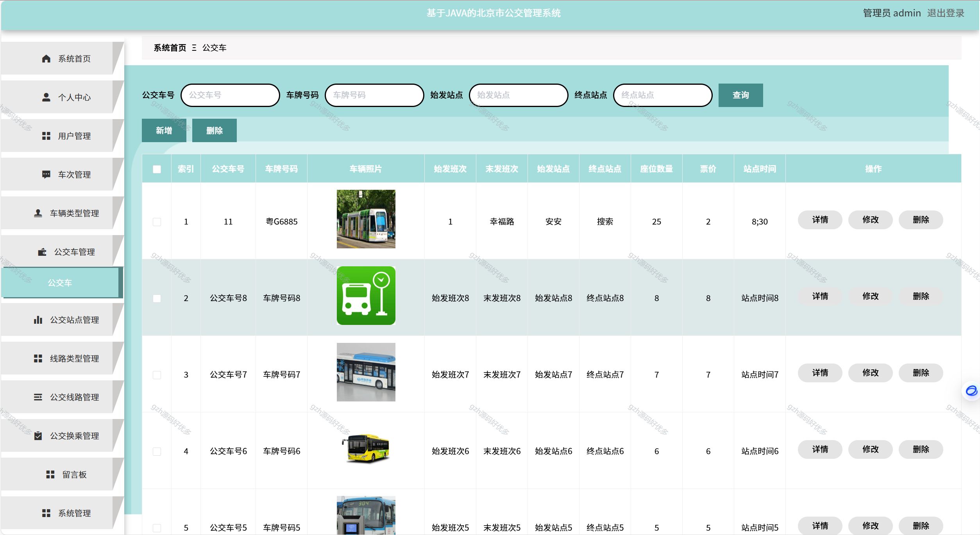Image resolution: width=980 pixels, height=535 pixels.
Task: Focus the 终点站点 search input
Action: 663,95
